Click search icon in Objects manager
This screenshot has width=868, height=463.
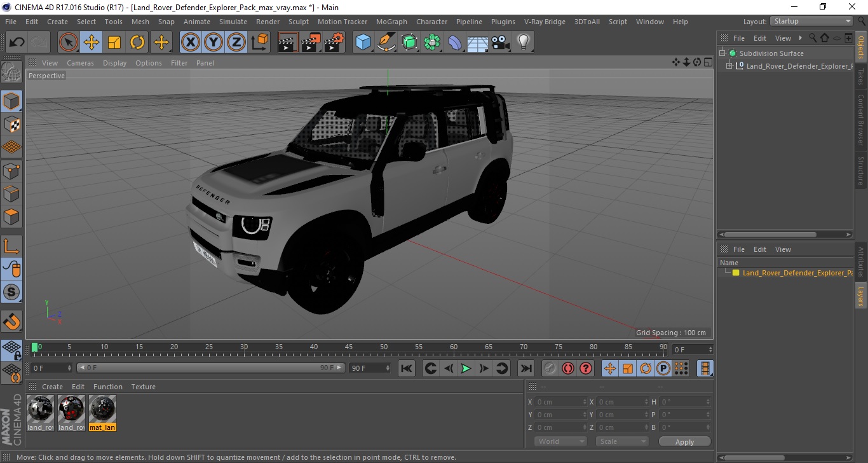813,38
